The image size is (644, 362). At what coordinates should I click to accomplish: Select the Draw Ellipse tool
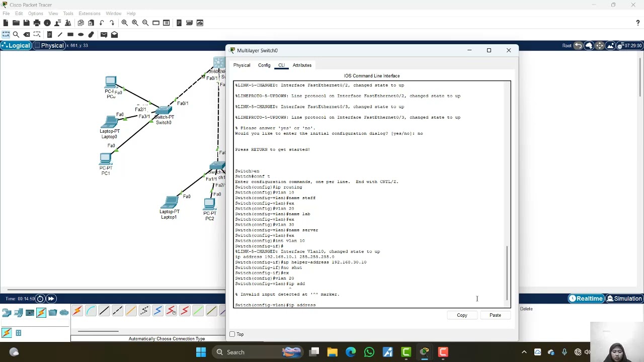click(80, 35)
